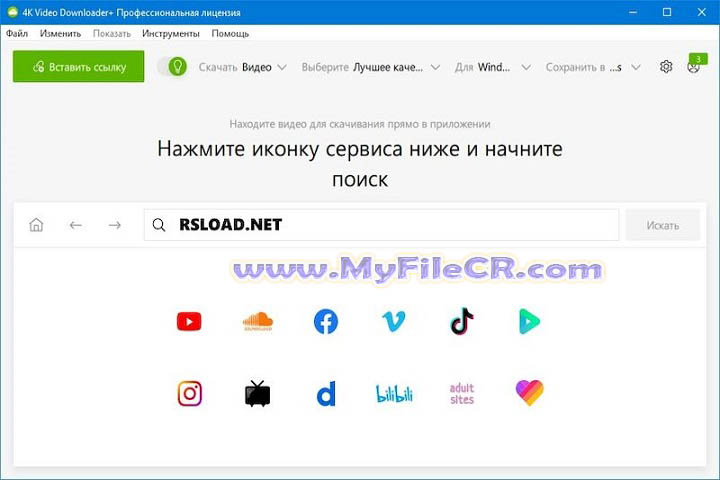Expand the Лучшее качество dropdown

pos(371,68)
